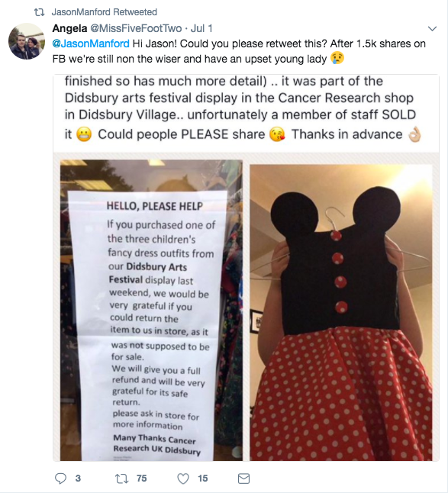The height and width of the screenshot is (493, 448).
Task: View the 3 replies count
Action: pos(78,478)
